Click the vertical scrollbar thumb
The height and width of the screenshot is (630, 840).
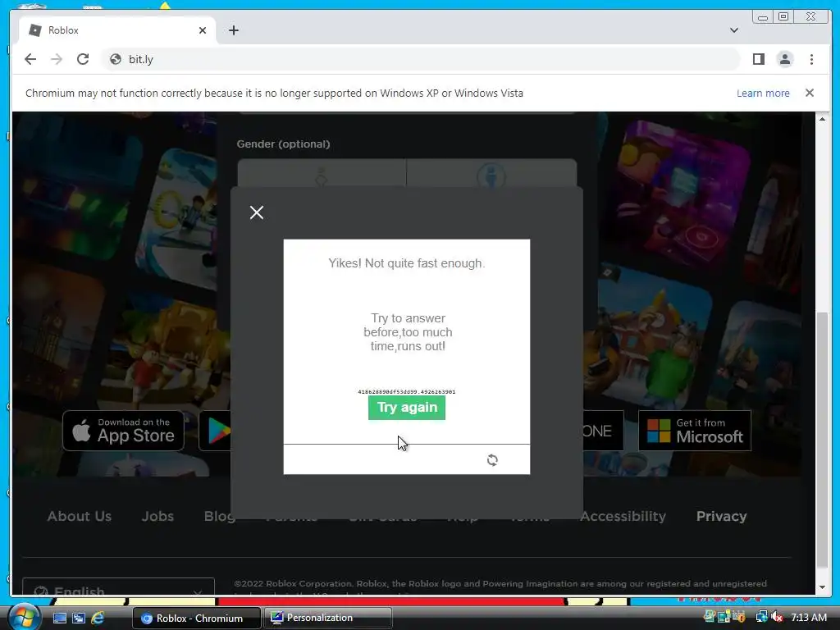click(822, 440)
